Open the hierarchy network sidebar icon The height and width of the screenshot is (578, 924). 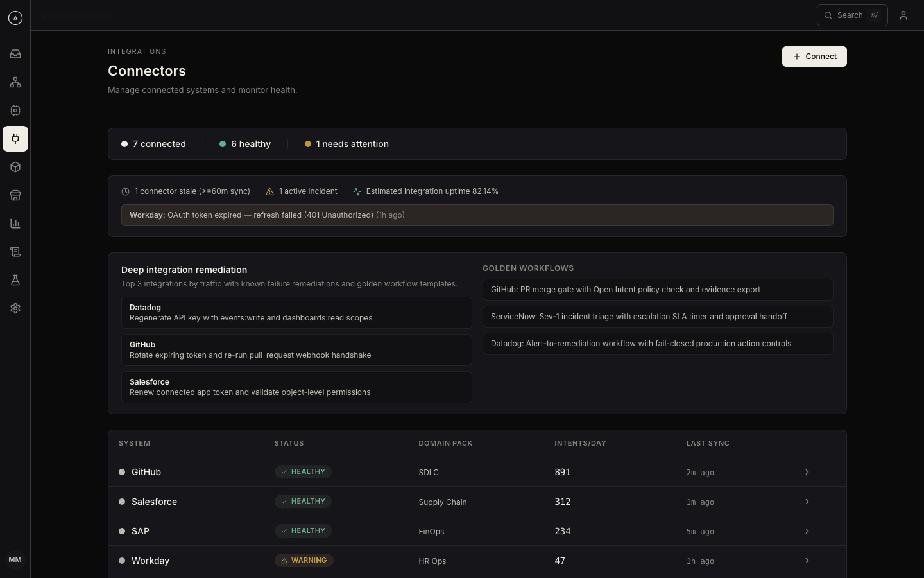[x=15, y=82]
